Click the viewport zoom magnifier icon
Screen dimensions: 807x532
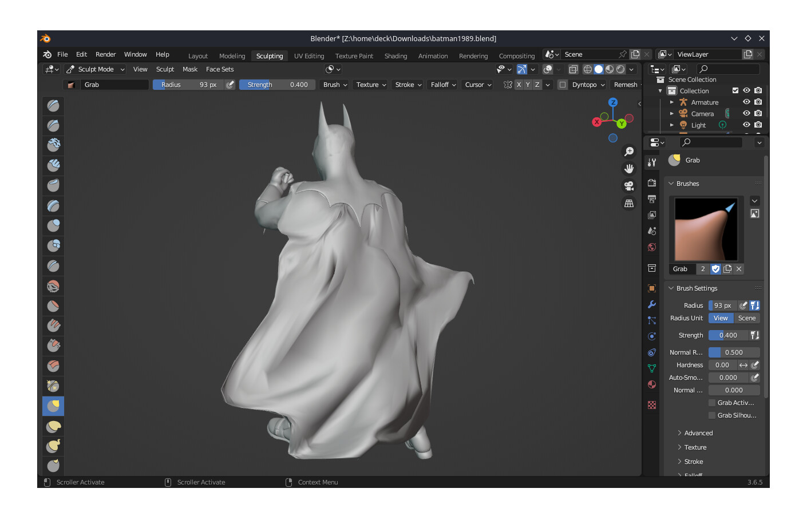629,152
